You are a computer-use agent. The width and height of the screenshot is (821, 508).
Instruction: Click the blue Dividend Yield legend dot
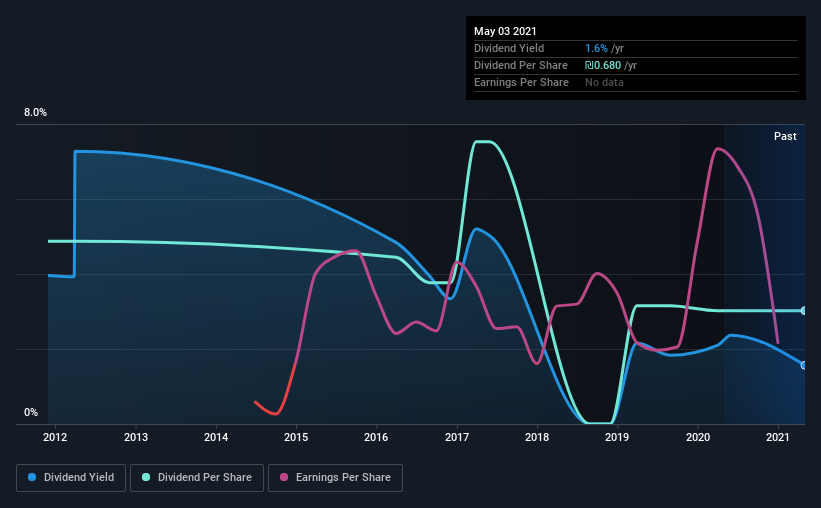tap(32, 477)
